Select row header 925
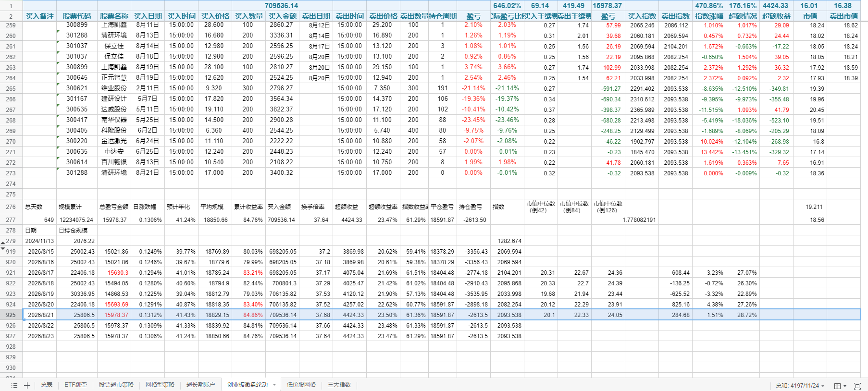The image size is (868, 391). click(11, 315)
